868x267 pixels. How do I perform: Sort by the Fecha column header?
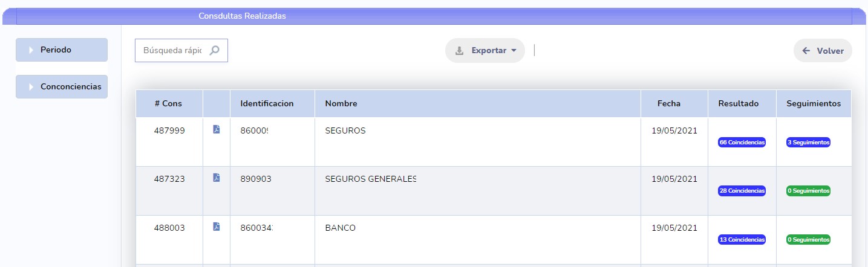point(669,103)
